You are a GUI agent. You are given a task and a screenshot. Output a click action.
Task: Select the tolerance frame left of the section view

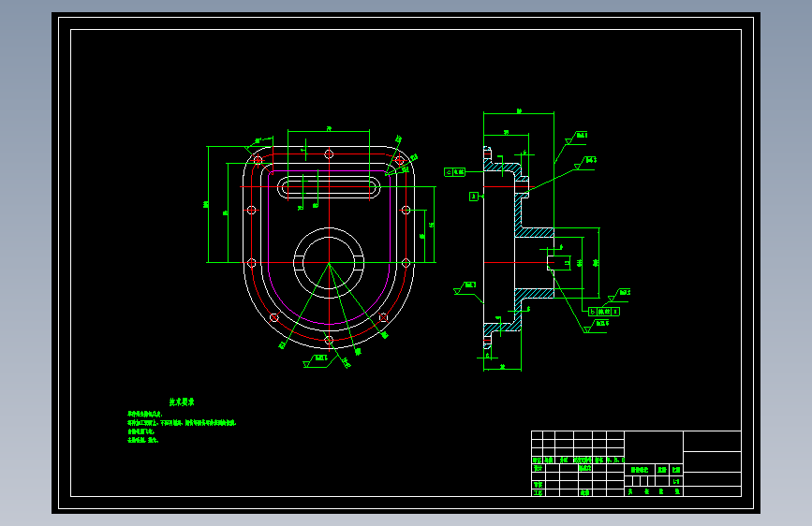[454, 172]
